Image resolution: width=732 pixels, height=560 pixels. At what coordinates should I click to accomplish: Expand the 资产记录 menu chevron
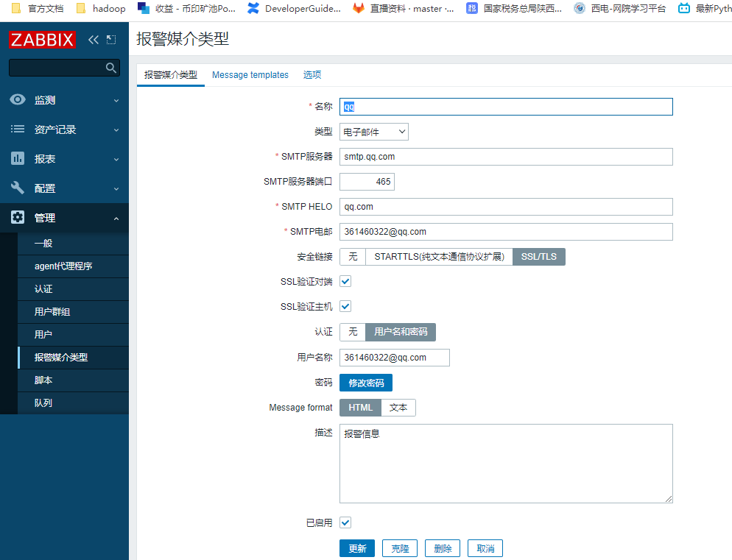coord(116,130)
